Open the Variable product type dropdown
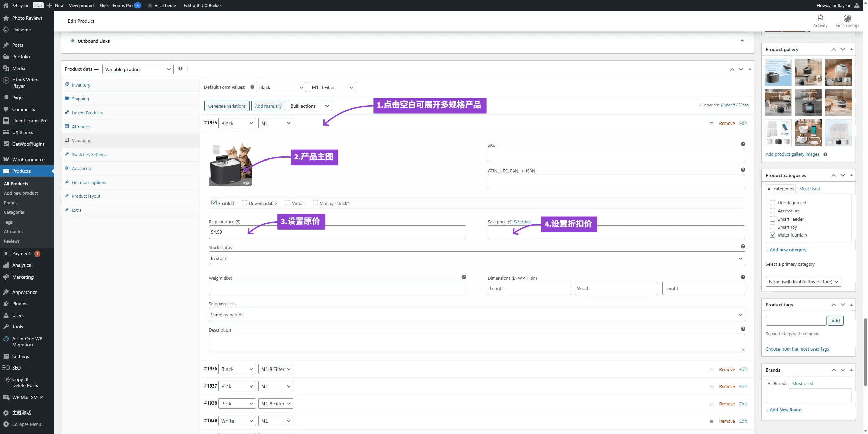Viewport: 868px width, 434px height. (x=138, y=69)
